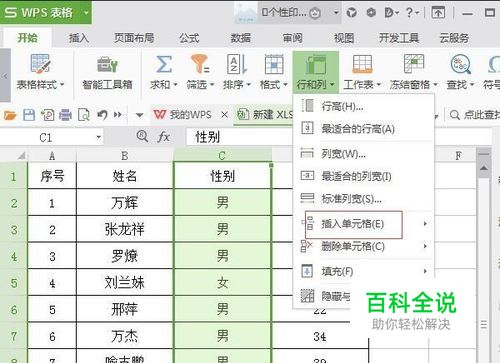Expand the 填充(F) submenu arrow
The width and height of the screenshot is (500, 363).
425,271
